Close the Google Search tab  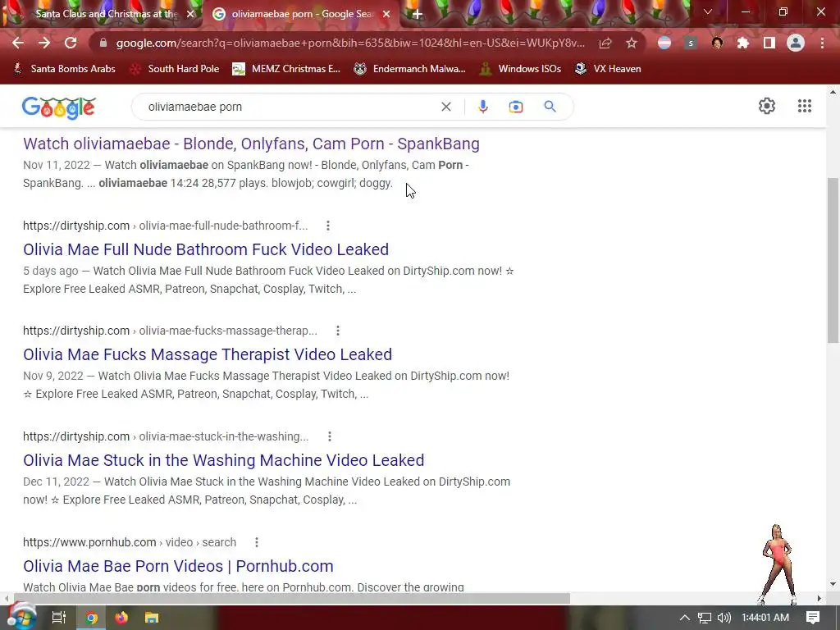[x=386, y=15]
